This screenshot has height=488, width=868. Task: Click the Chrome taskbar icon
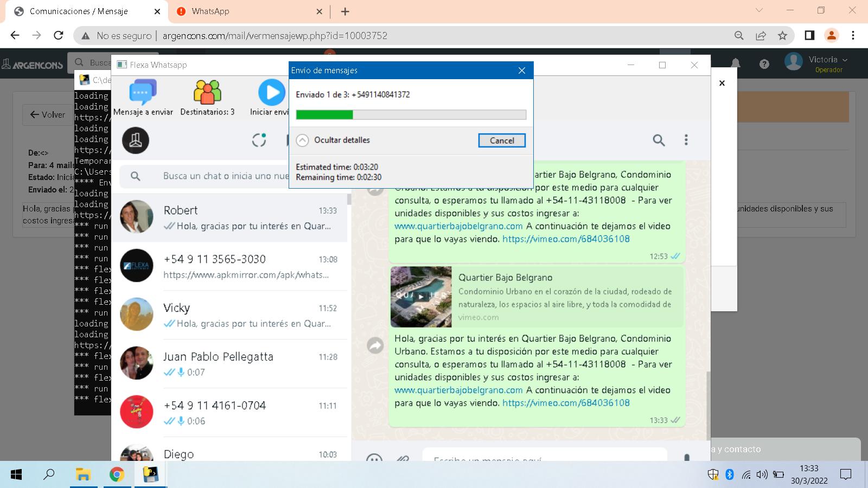[x=117, y=475]
